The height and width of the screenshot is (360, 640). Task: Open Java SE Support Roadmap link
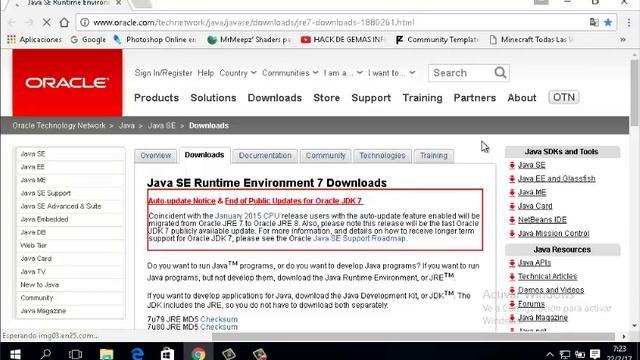click(359, 238)
